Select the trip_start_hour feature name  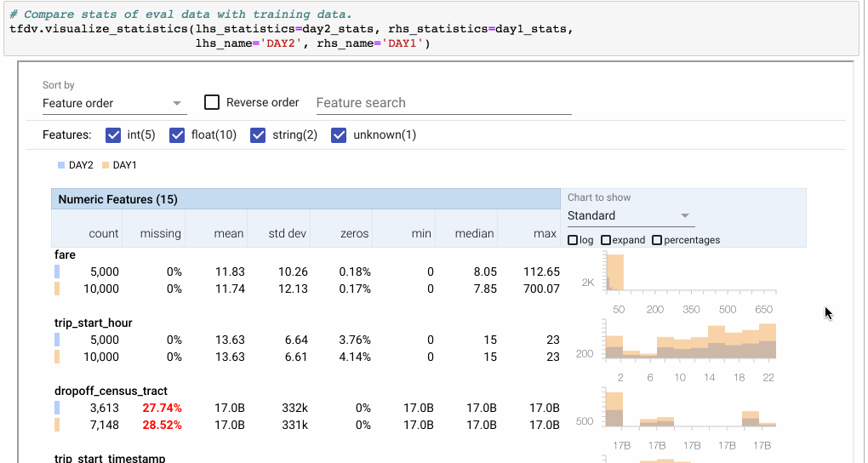[93, 323]
